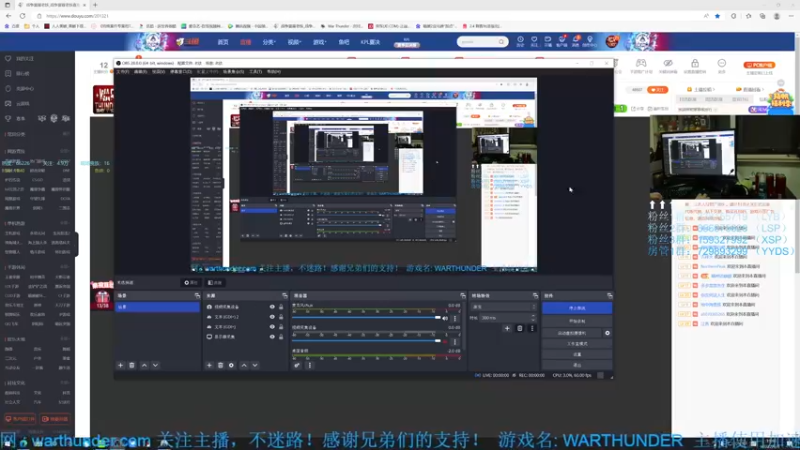Enable 工作室模式 studio mode

coord(577,344)
